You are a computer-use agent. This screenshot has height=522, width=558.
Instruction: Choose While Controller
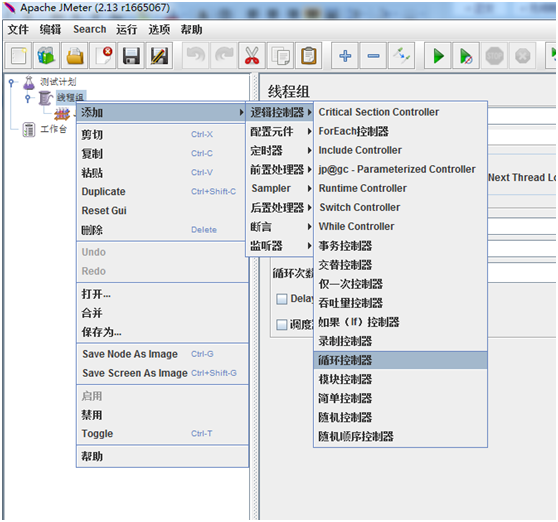400,227
